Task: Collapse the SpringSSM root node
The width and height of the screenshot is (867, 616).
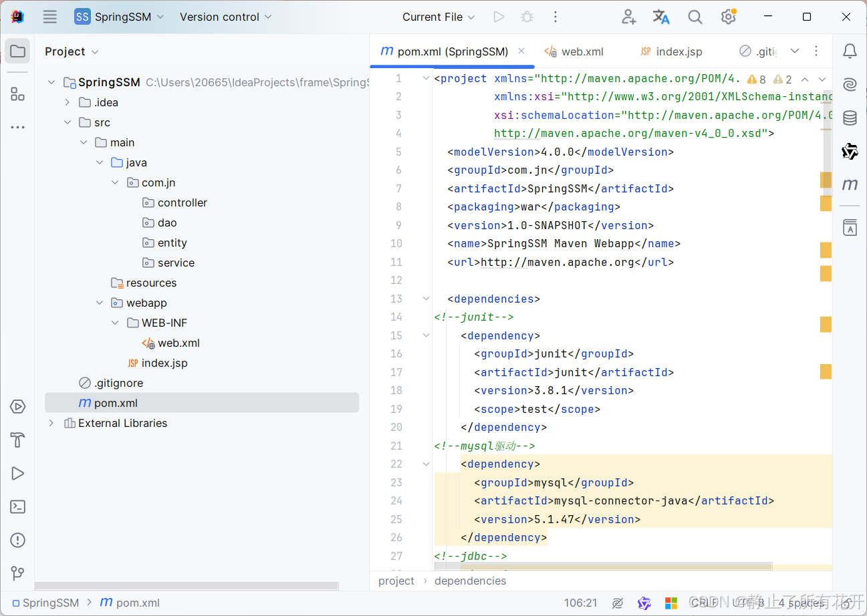Action: tap(51, 82)
